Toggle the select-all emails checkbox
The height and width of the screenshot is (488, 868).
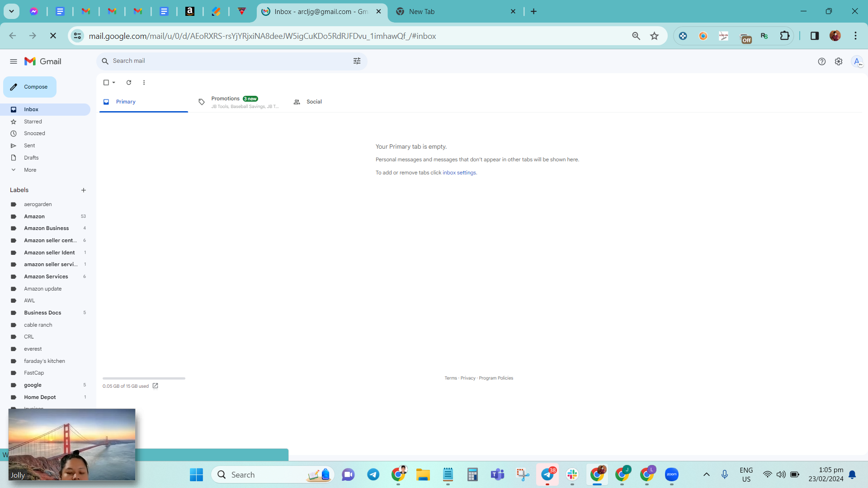point(106,83)
